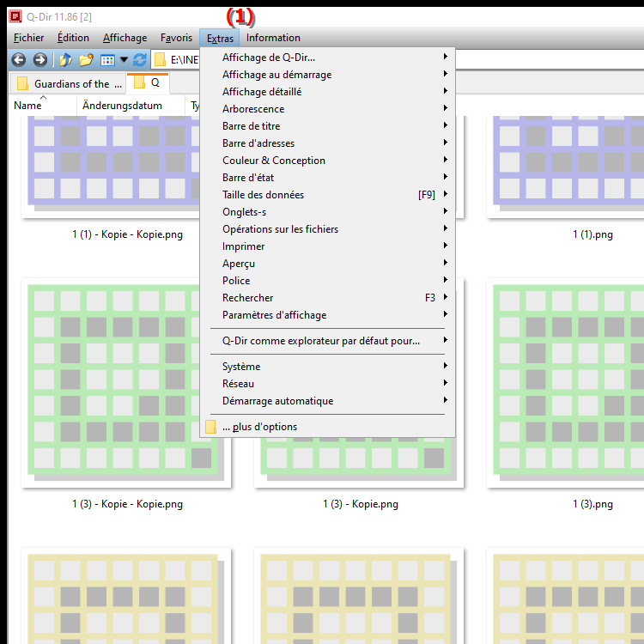644x644 pixels.
Task: Choose ... plus d'options entry
Action: pyautogui.click(x=327, y=427)
